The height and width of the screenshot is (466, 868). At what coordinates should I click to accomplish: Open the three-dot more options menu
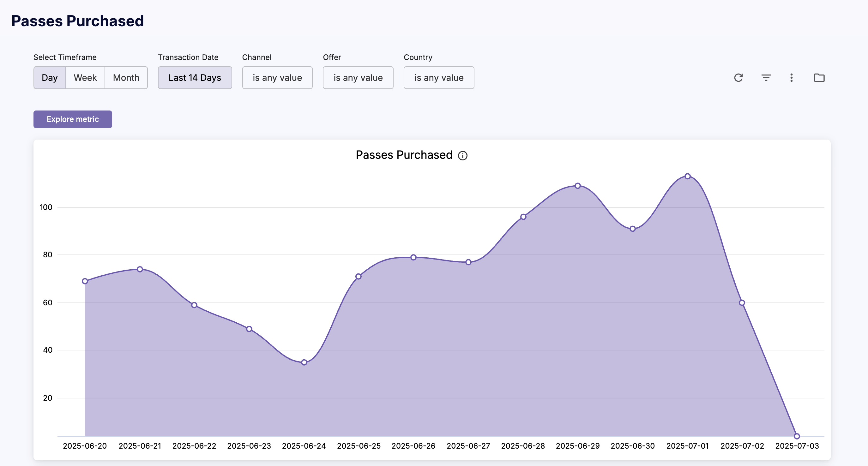click(x=792, y=78)
